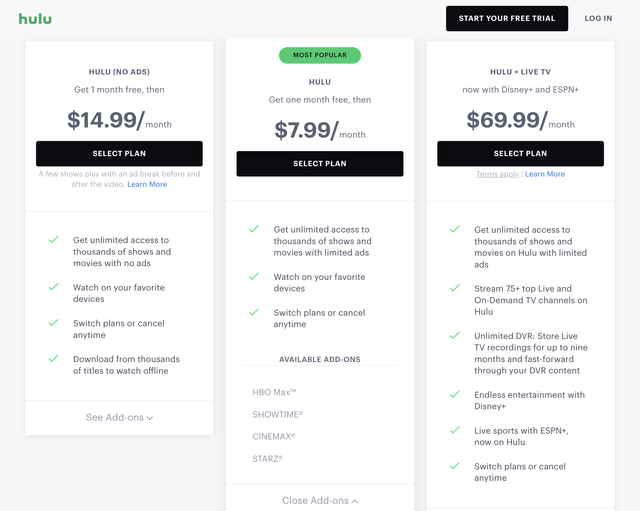This screenshot has width=640, height=511.
Task: Click Log In in the header
Action: click(x=598, y=18)
